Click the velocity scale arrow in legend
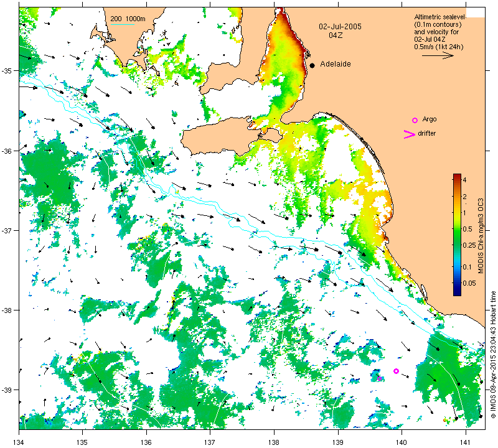The height and width of the screenshot is (448, 498). 438,55
